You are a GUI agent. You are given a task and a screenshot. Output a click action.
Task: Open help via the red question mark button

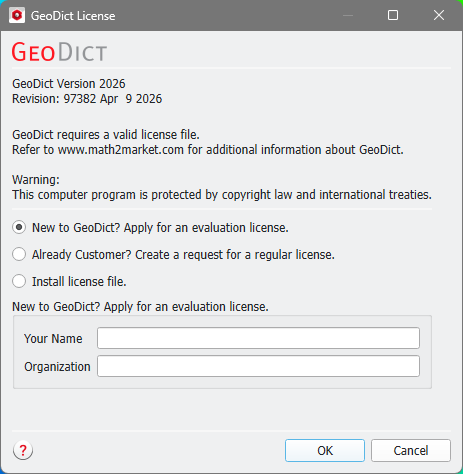tap(23, 450)
